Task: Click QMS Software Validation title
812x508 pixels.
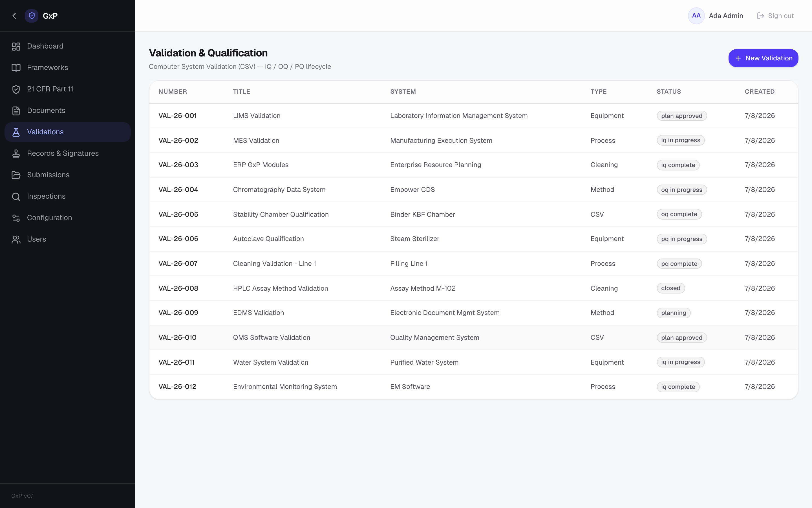Action: pyautogui.click(x=272, y=338)
